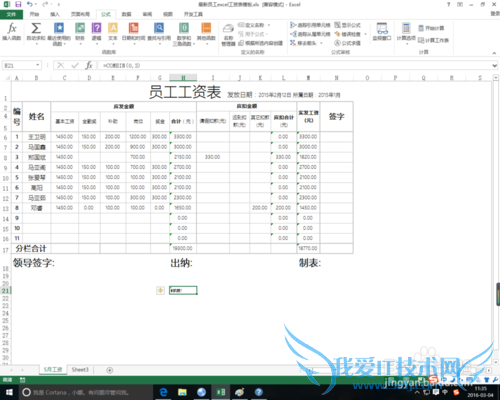Add a new worksheet

[109, 370]
